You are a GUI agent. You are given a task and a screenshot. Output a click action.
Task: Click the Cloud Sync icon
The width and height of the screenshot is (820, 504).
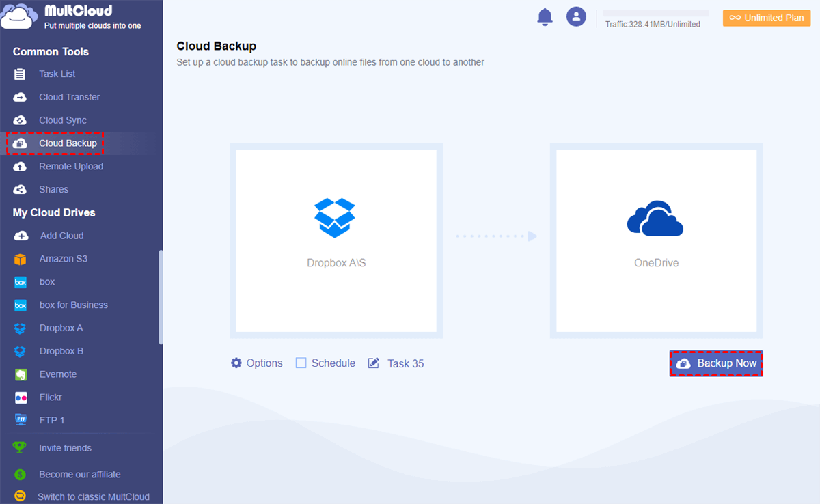pyautogui.click(x=20, y=120)
